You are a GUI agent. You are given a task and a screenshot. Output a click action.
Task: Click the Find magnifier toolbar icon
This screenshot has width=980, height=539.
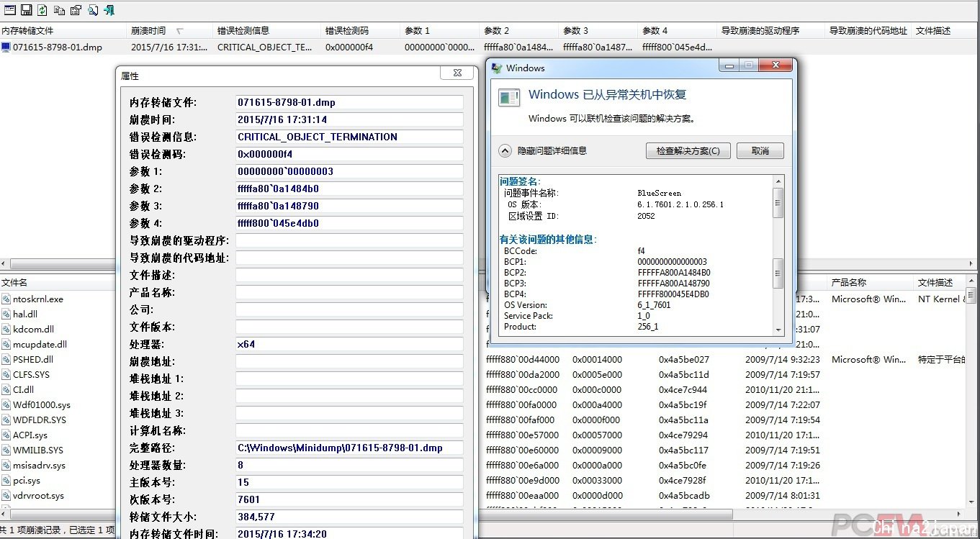click(93, 10)
